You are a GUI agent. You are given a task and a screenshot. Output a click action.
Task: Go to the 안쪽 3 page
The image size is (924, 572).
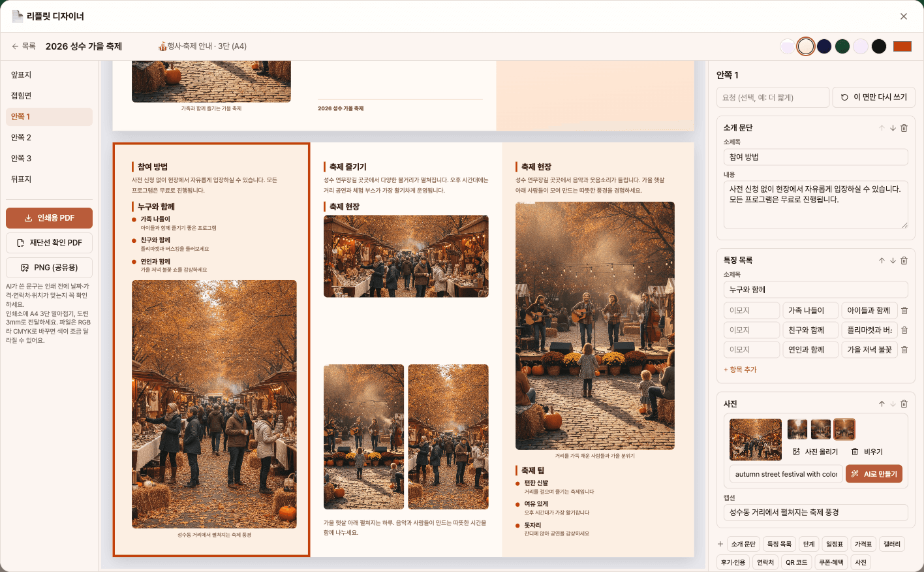click(x=49, y=159)
